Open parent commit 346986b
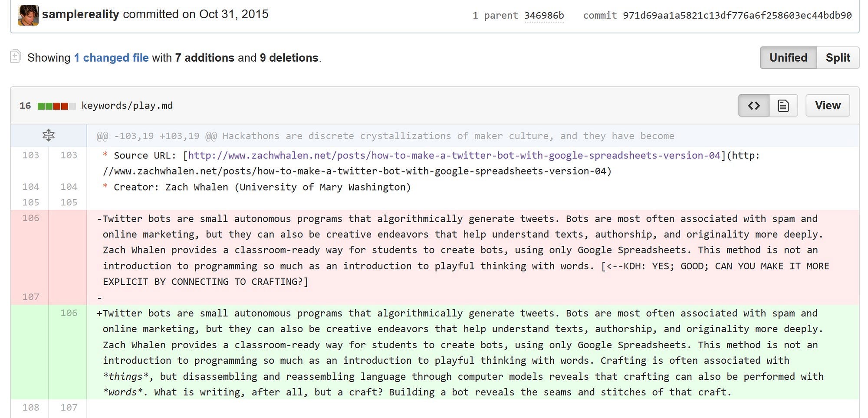This screenshot has width=868, height=418. (x=544, y=16)
